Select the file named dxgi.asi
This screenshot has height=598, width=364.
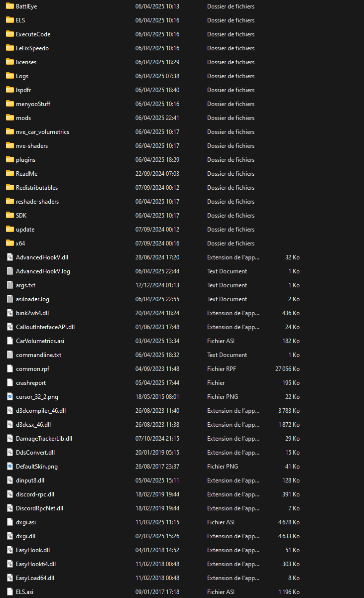tap(26, 522)
